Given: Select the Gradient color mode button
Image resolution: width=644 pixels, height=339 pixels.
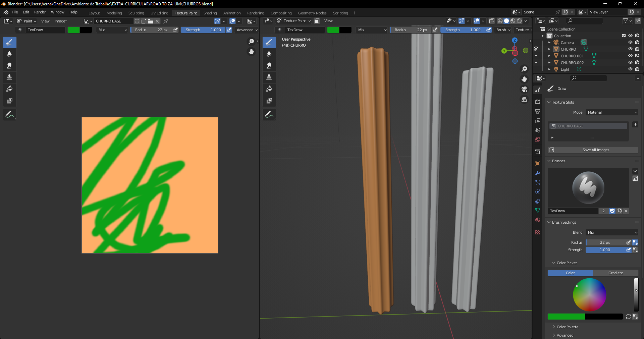Looking at the screenshot, I should [x=615, y=273].
